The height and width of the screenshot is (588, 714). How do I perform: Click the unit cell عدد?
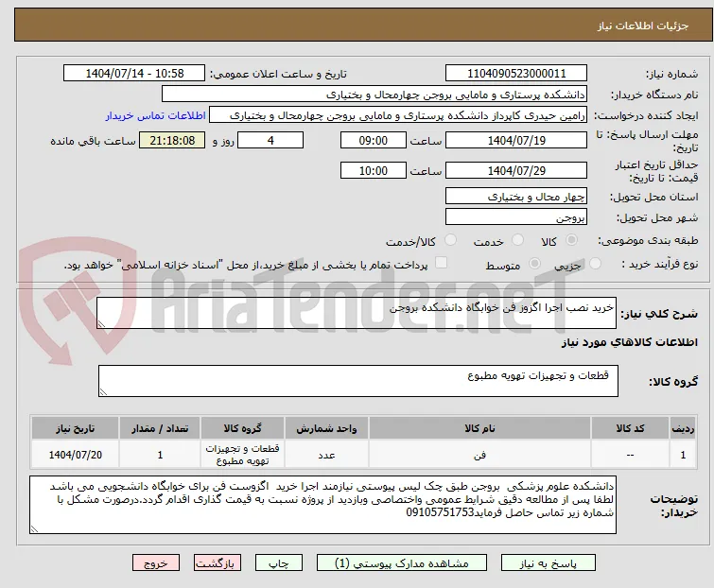click(x=326, y=454)
